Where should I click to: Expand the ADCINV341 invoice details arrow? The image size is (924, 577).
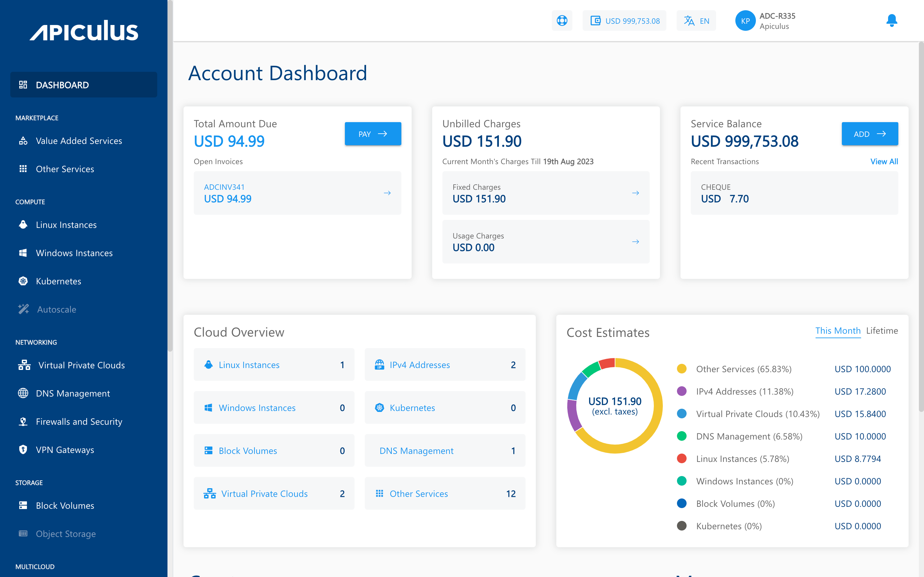pos(387,193)
